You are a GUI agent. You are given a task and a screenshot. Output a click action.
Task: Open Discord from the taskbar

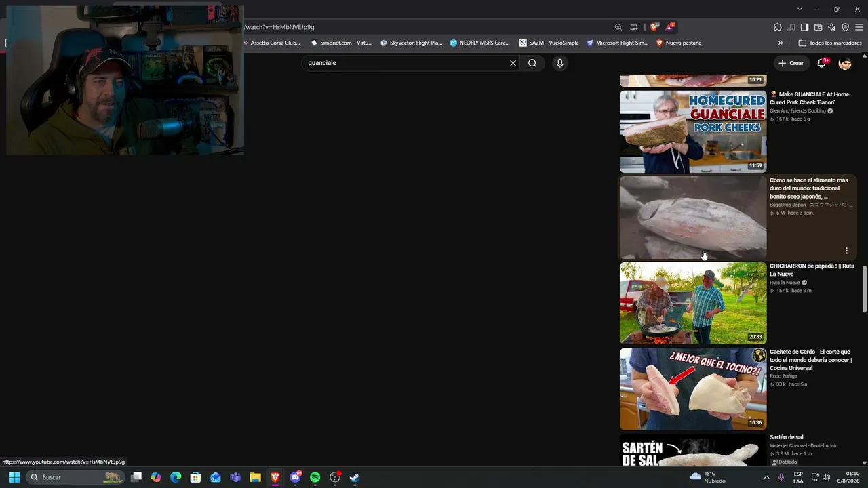click(295, 477)
